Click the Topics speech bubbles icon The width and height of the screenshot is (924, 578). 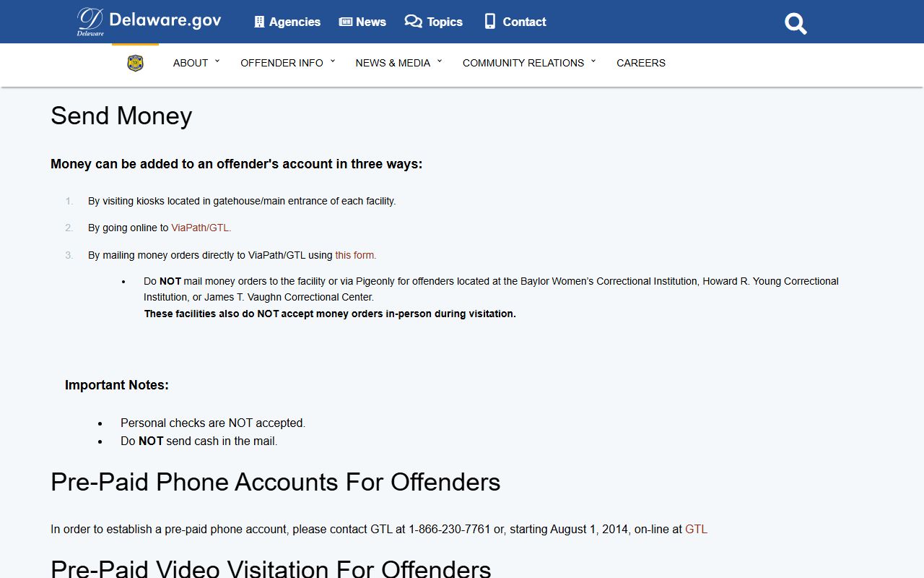pyautogui.click(x=413, y=22)
